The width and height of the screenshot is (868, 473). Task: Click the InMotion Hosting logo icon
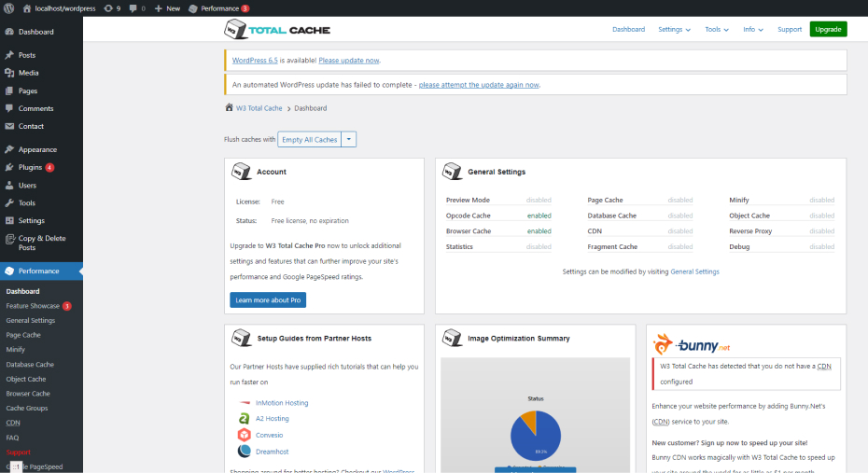(x=245, y=403)
